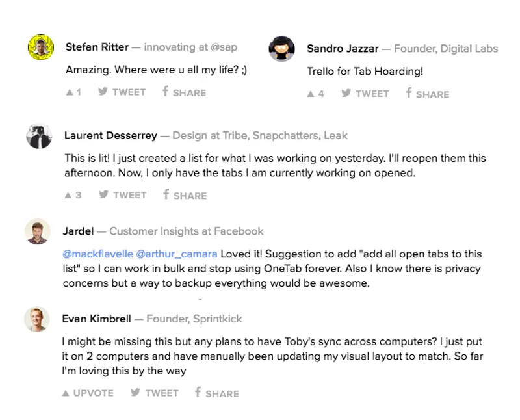Image resolution: width=520 pixels, height=420 pixels.
Task: Click the Facebook share icon below Sandro Jazzar's comment
Action: coord(408,94)
